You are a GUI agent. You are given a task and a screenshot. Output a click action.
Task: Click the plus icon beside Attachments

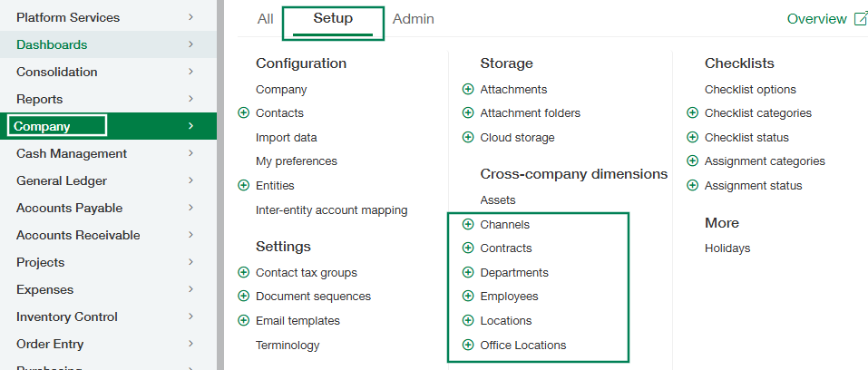tap(468, 89)
